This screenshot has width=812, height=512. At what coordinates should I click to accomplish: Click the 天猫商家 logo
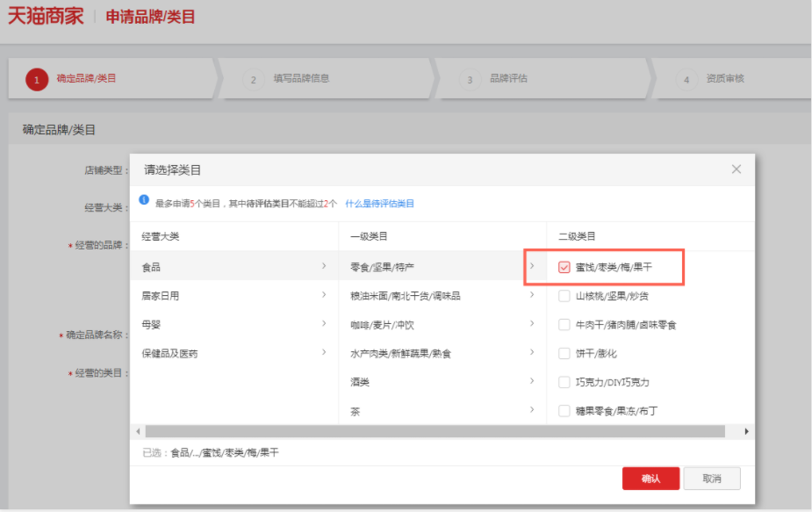point(44,15)
